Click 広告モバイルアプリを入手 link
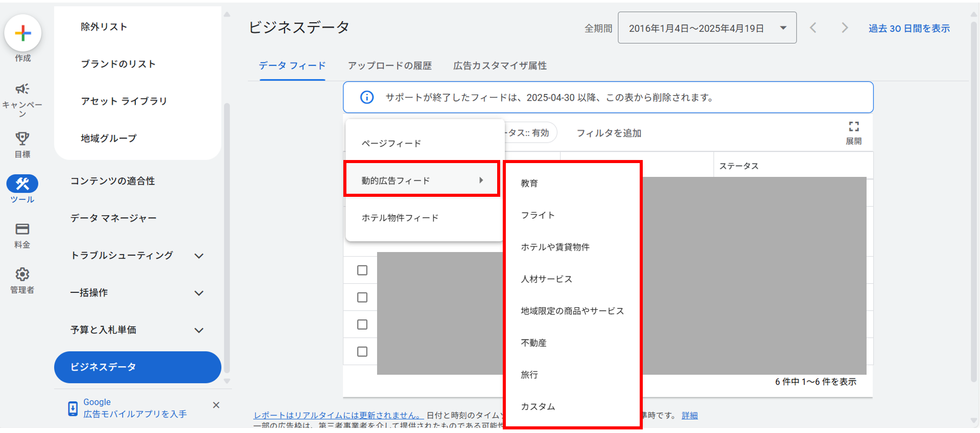 pyautogui.click(x=135, y=414)
